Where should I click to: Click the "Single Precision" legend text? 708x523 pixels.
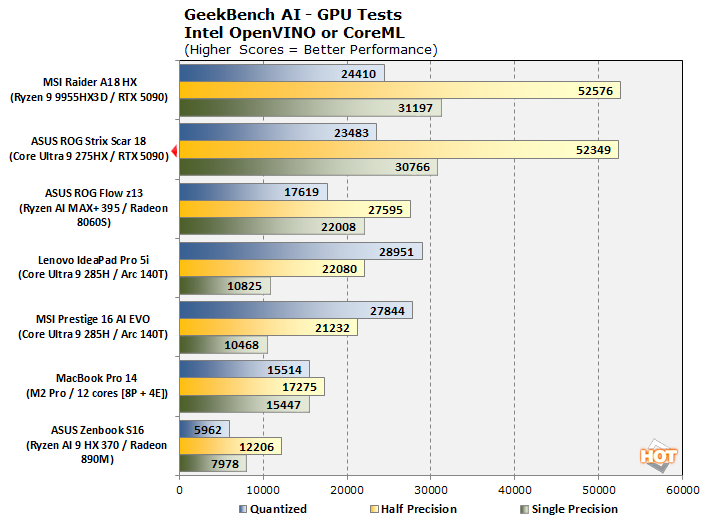(575, 509)
